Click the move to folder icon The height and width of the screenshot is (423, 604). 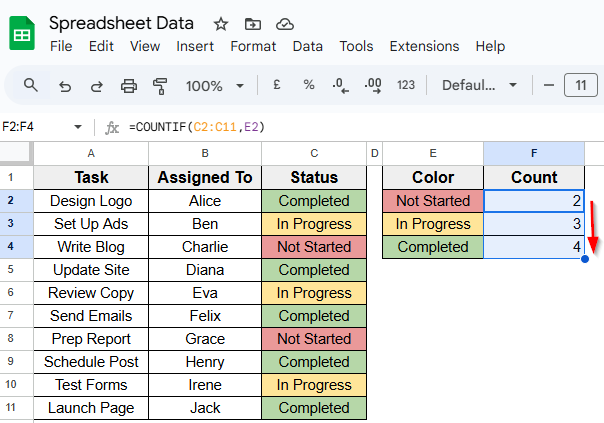[x=253, y=24]
